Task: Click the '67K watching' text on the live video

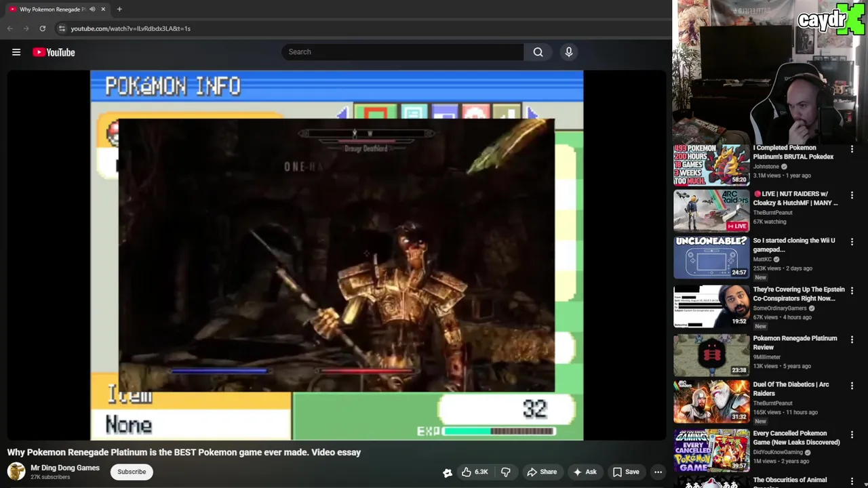Action: click(x=770, y=222)
